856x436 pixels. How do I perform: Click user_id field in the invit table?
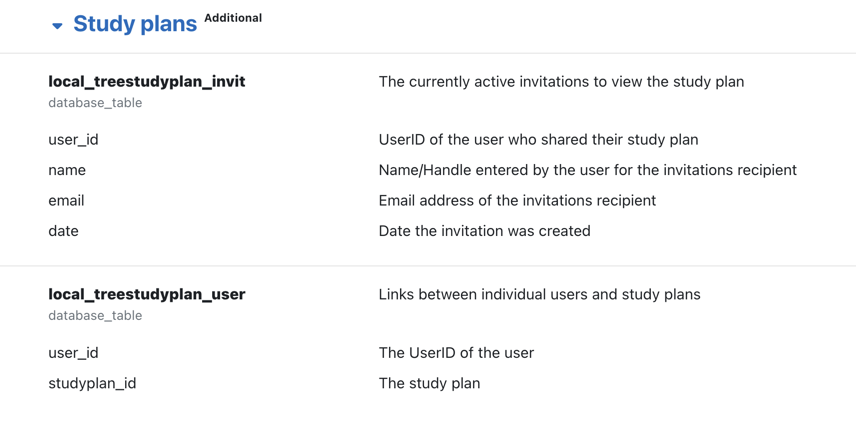click(x=73, y=140)
